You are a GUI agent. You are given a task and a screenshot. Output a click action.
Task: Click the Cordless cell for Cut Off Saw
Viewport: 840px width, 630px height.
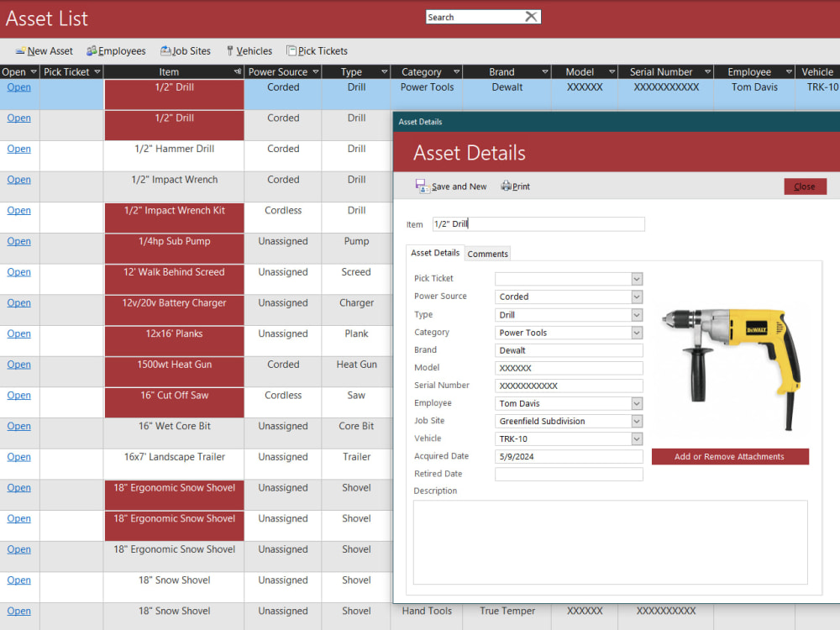pyautogui.click(x=283, y=403)
